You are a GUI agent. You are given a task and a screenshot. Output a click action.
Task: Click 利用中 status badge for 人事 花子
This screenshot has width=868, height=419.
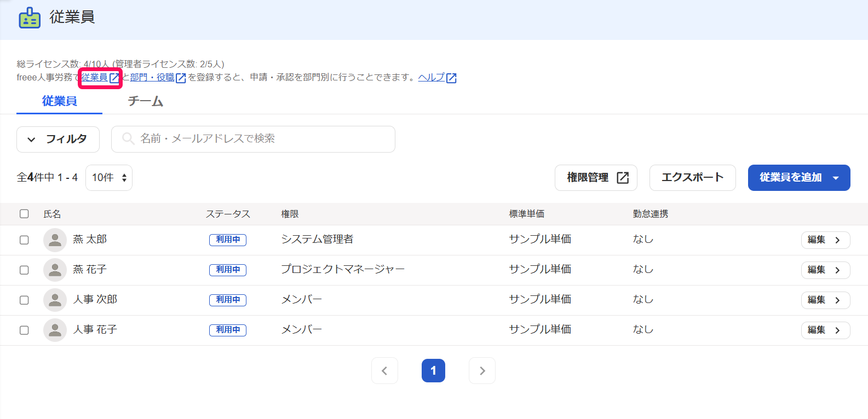[228, 330]
